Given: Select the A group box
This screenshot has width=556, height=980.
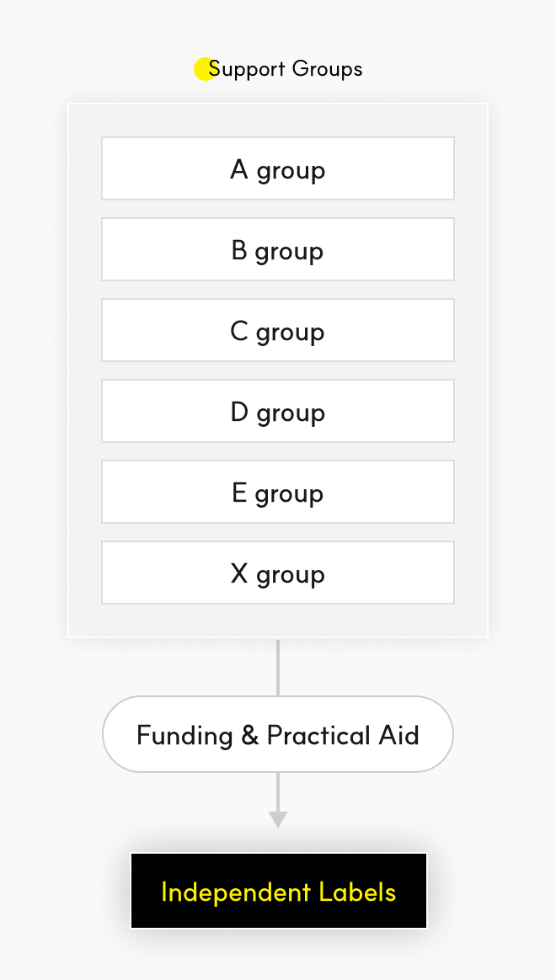Looking at the screenshot, I should tap(278, 168).
